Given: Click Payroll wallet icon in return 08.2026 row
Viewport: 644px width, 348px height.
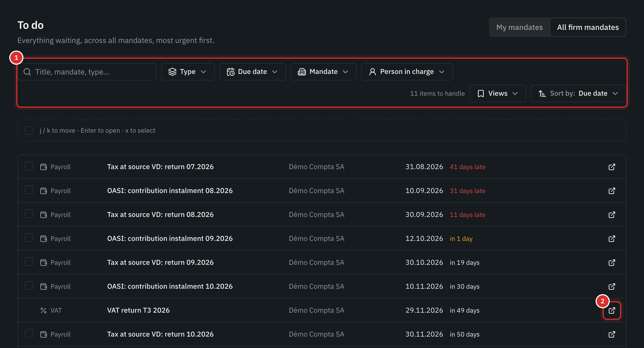Looking at the screenshot, I should pyautogui.click(x=44, y=215).
